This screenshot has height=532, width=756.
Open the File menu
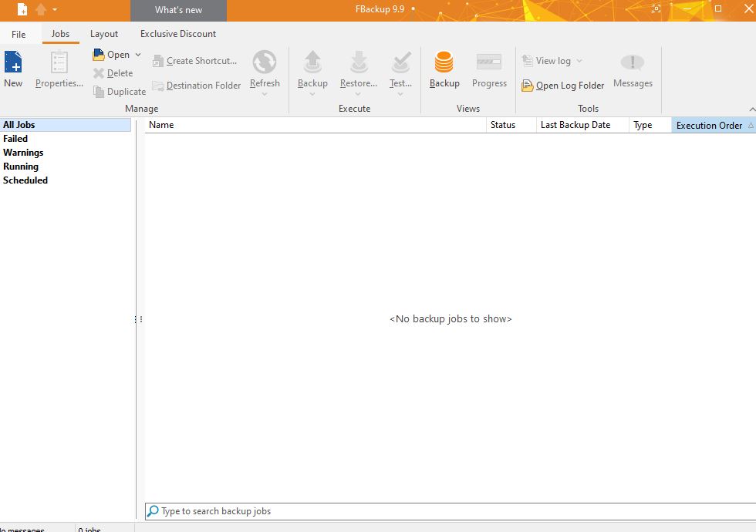(19, 34)
